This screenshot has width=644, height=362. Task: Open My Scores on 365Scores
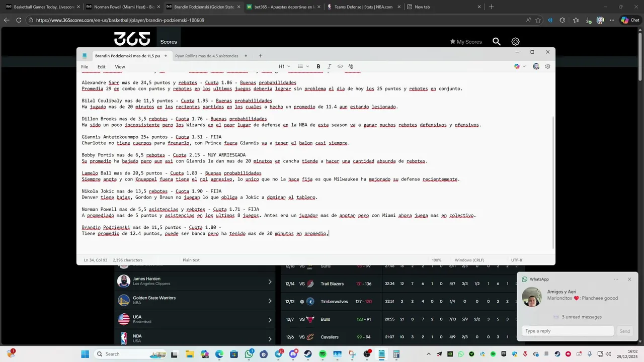tap(466, 42)
